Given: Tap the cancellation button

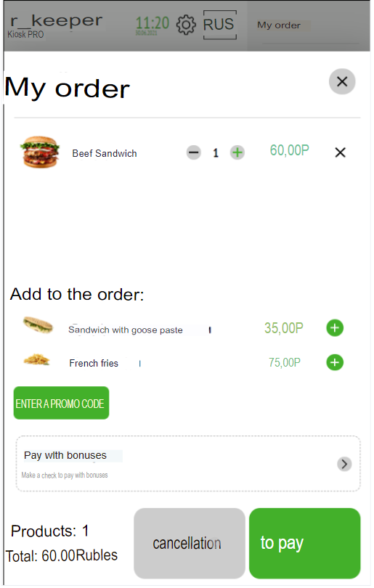Looking at the screenshot, I should coord(190,544).
